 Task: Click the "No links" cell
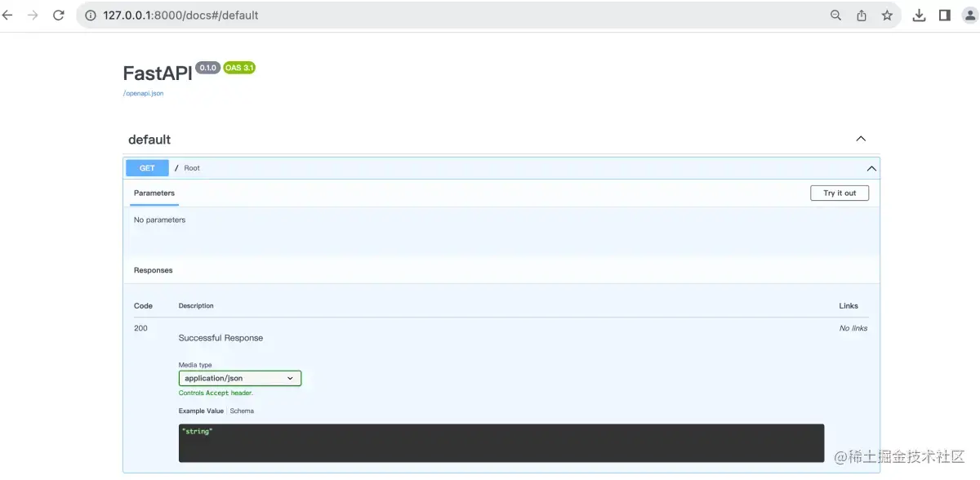tap(853, 328)
